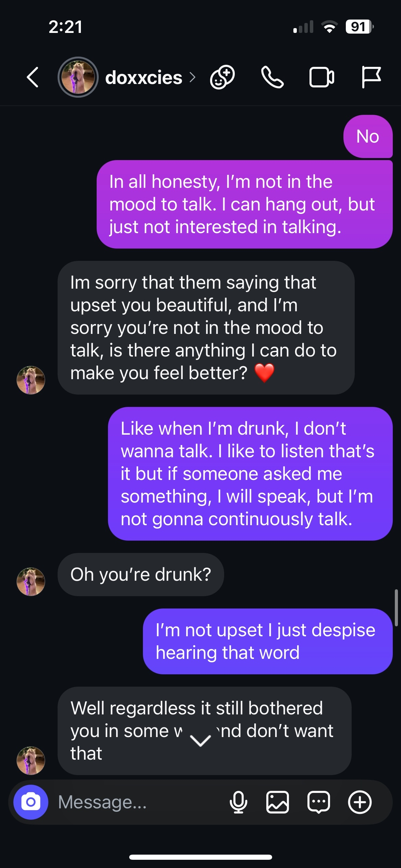This screenshot has width=401, height=868.
Task: Tap the "despise hearing that word" message
Action: pos(267,641)
